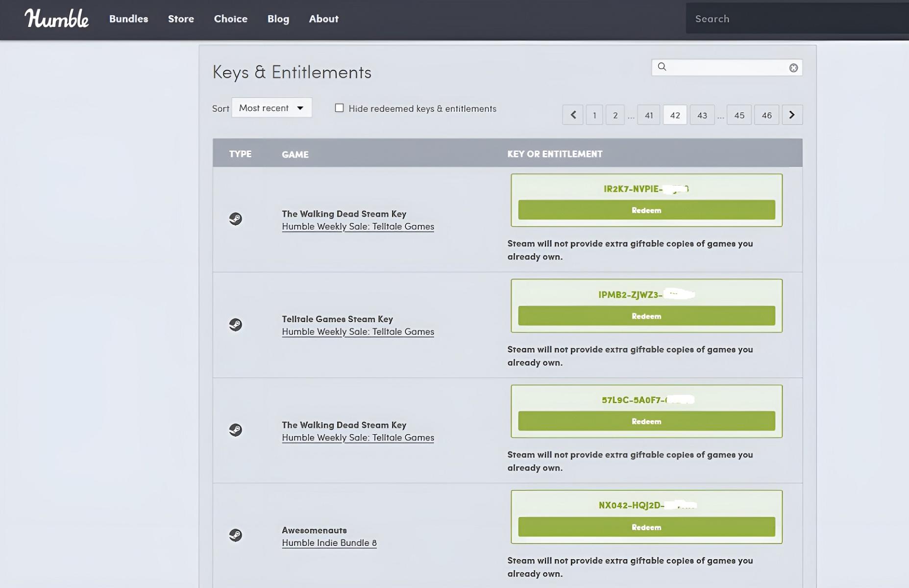This screenshot has height=588, width=909.
Task: Enable Hide redeemed keys & entitlements checkbox
Action: coord(339,108)
